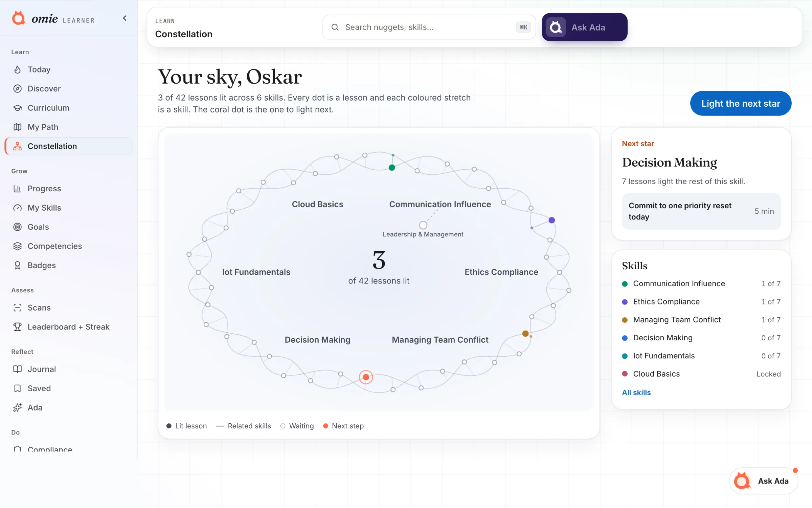Collapse the sidebar with the chevron arrow
The height and width of the screenshot is (508, 812).
(x=125, y=18)
